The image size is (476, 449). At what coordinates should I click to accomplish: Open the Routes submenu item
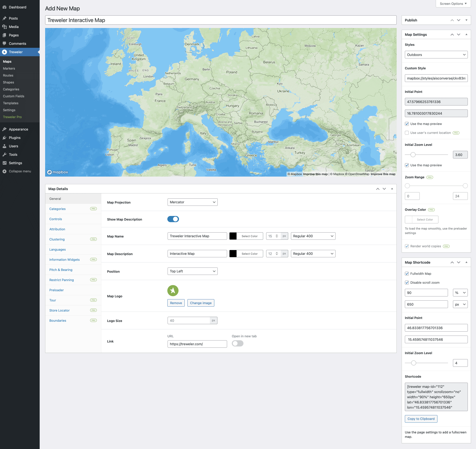pos(8,75)
